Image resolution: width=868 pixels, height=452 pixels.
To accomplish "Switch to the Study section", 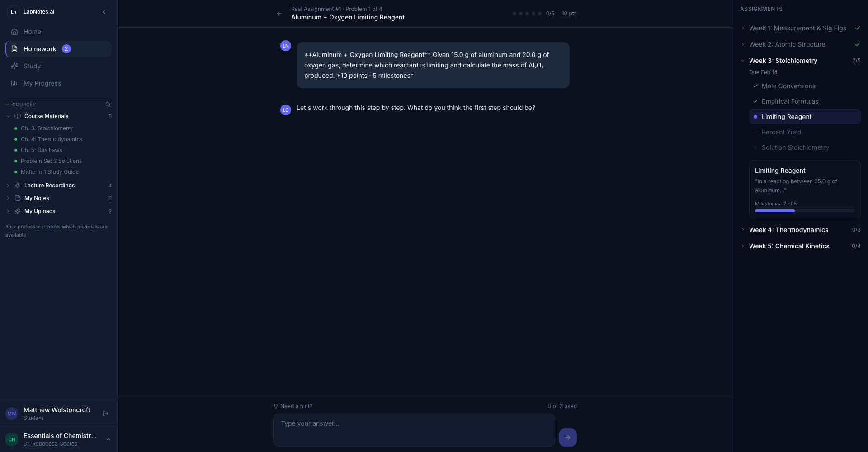I will point(31,66).
